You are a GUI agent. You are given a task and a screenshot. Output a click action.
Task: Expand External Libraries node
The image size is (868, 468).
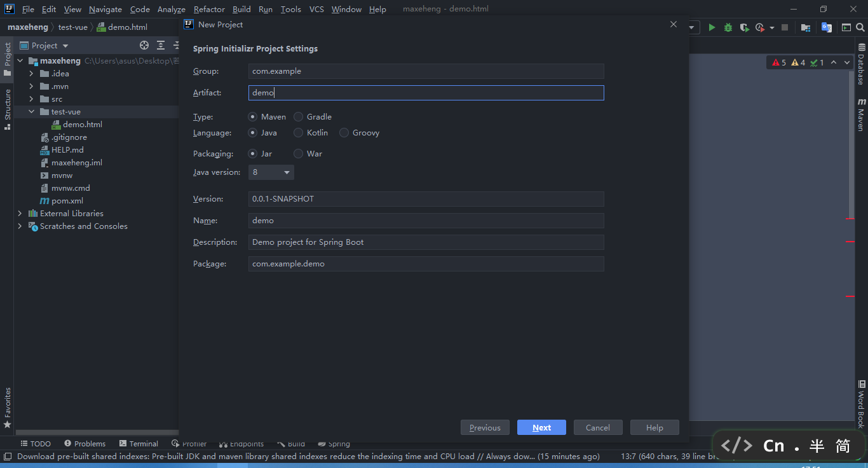(20, 214)
